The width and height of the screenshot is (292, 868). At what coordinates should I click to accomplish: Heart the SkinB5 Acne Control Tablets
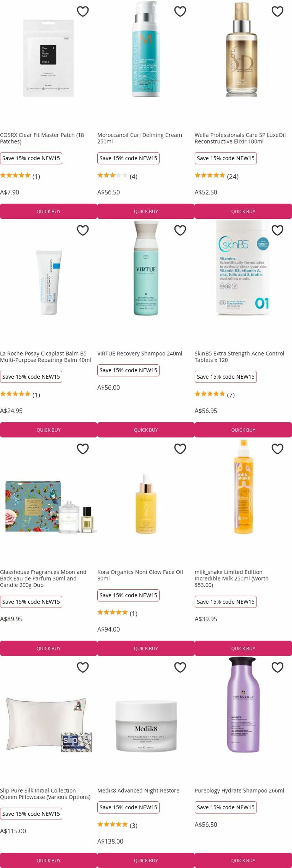coord(277,230)
